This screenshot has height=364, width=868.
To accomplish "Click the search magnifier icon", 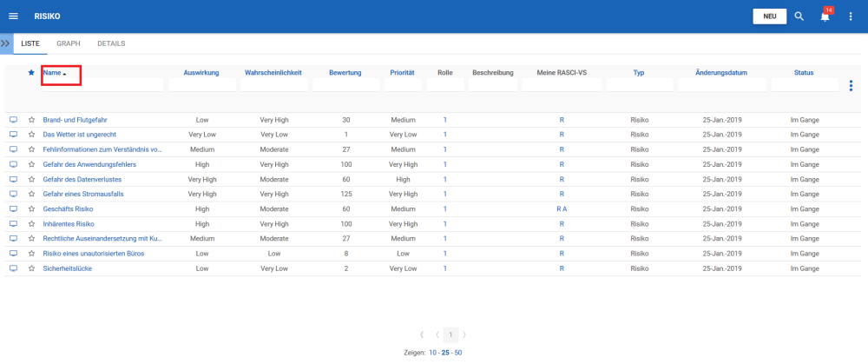I will pyautogui.click(x=799, y=16).
